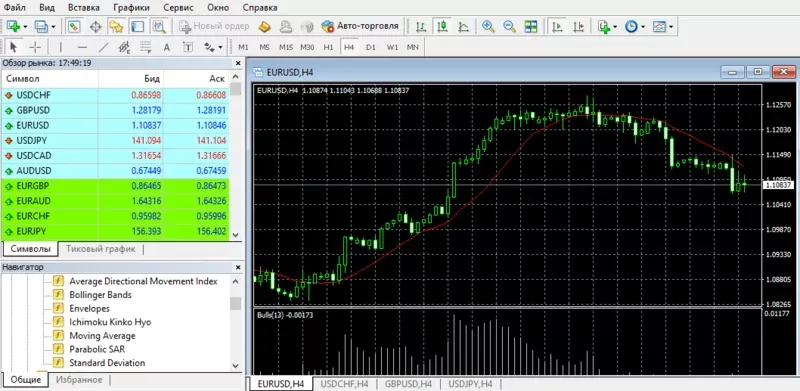Select the EURGBP row in Market Watch

(x=116, y=186)
